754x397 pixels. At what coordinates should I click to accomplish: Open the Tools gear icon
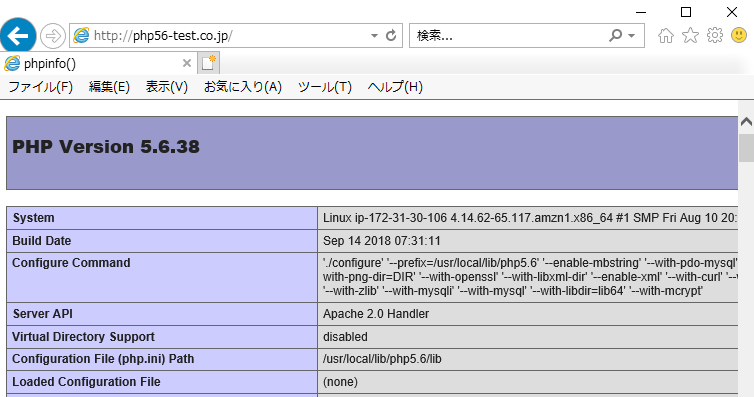tap(715, 35)
